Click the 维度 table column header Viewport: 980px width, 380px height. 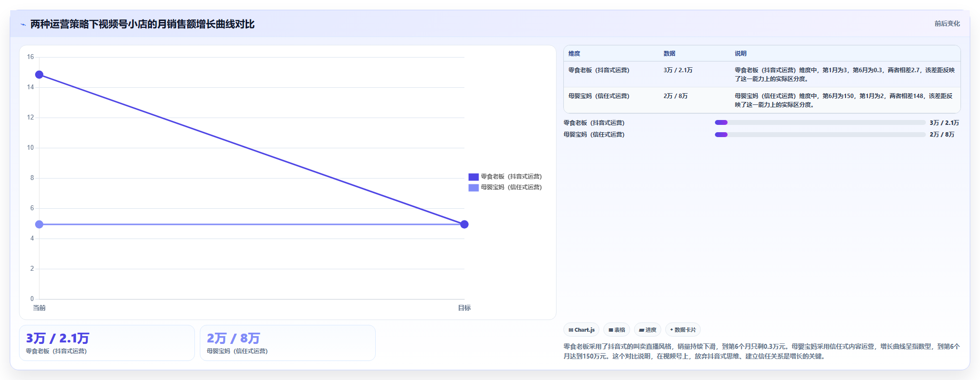pyautogui.click(x=574, y=54)
